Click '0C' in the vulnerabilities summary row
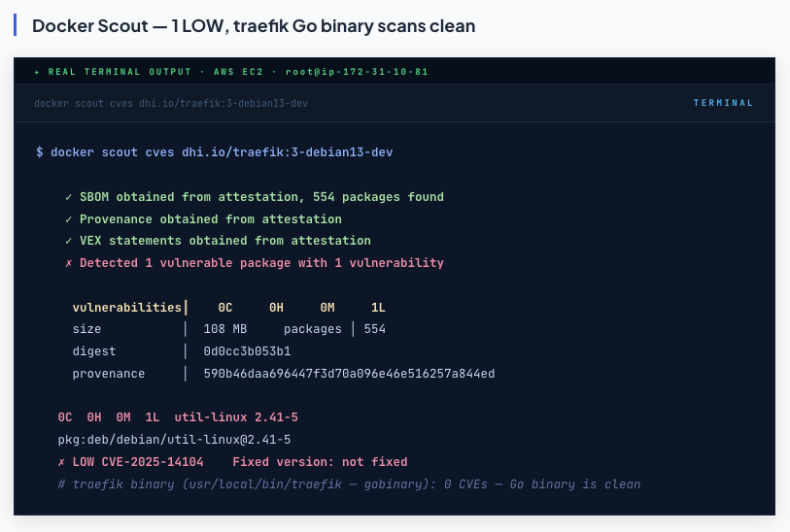This screenshot has width=790, height=532. click(225, 307)
